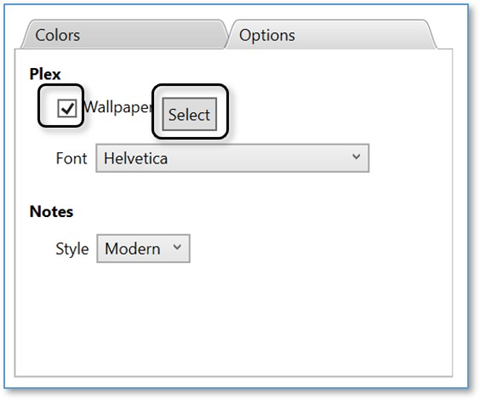480x400 pixels.
Task: Click the Style label
Action: pos(72,249)
